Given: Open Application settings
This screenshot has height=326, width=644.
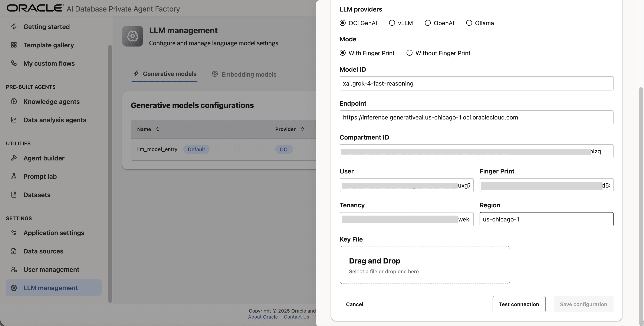Looking at the screenshot, I should tap(54, 233).
